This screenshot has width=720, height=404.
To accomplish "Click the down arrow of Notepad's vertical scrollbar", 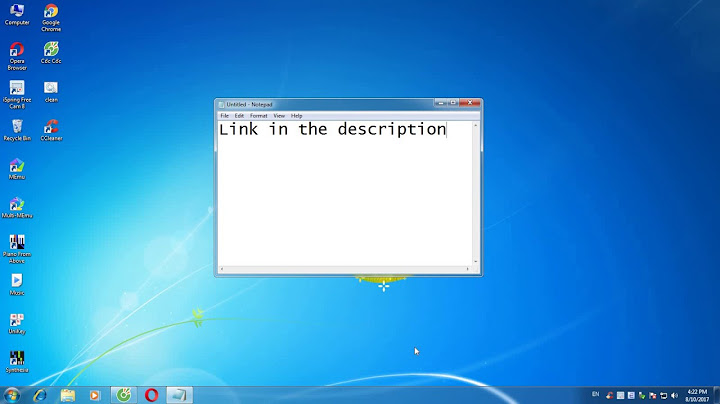I will [x=476, y=262].
